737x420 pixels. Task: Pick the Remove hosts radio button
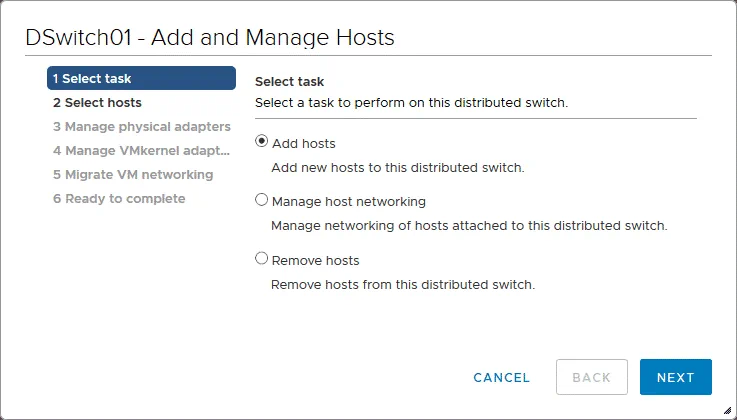pyautogui.click(x=262, y=259)
